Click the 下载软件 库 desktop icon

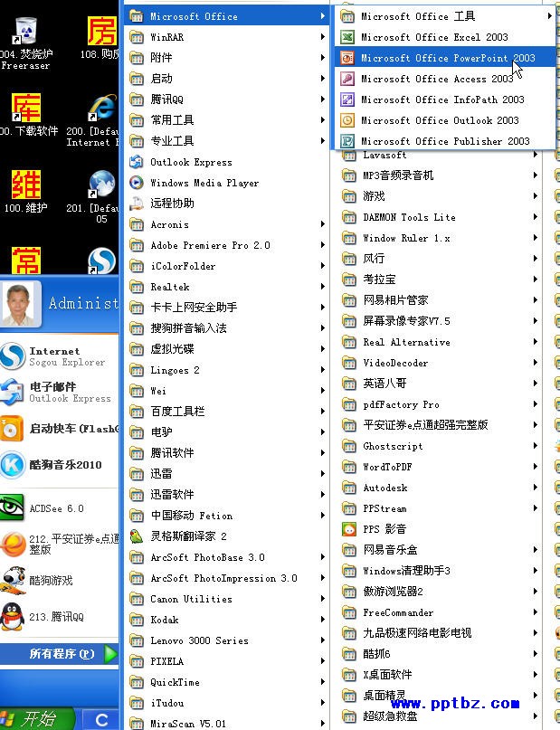click(26, 108)
